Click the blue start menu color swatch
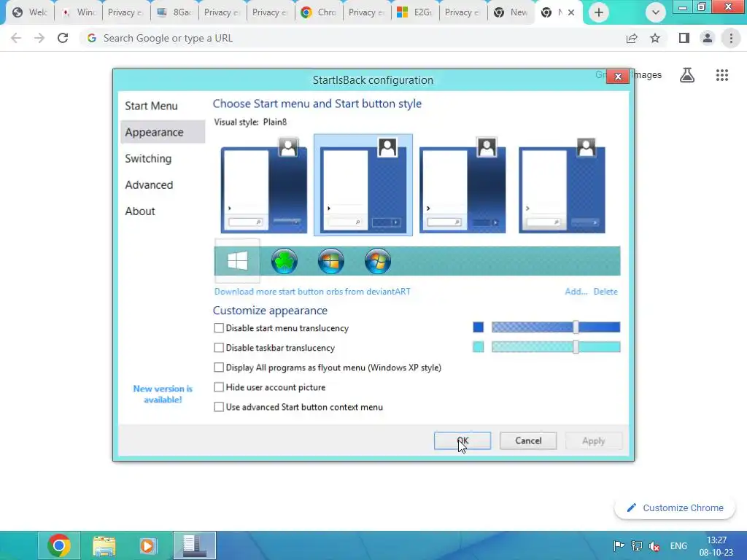 tap(478, 327)
